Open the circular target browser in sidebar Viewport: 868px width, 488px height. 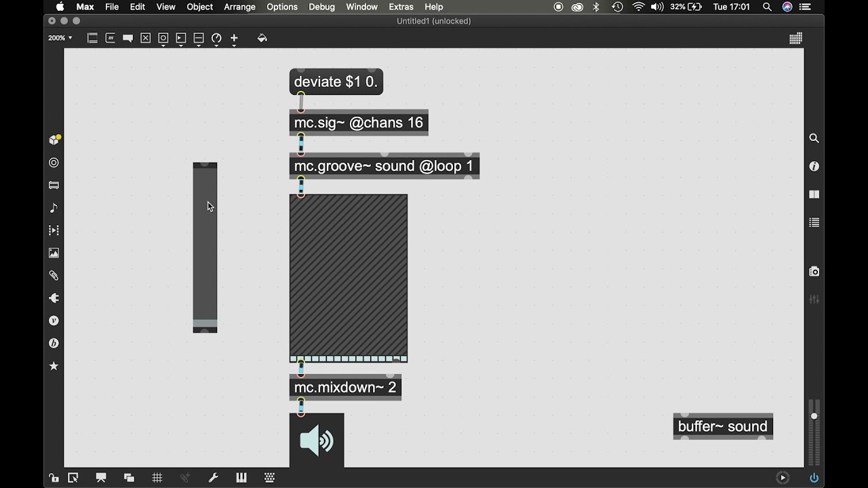point(54,163)
